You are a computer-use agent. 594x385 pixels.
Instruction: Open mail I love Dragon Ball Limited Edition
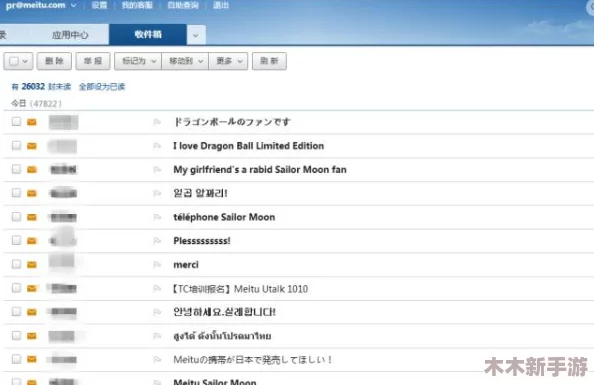pos(249,146)
